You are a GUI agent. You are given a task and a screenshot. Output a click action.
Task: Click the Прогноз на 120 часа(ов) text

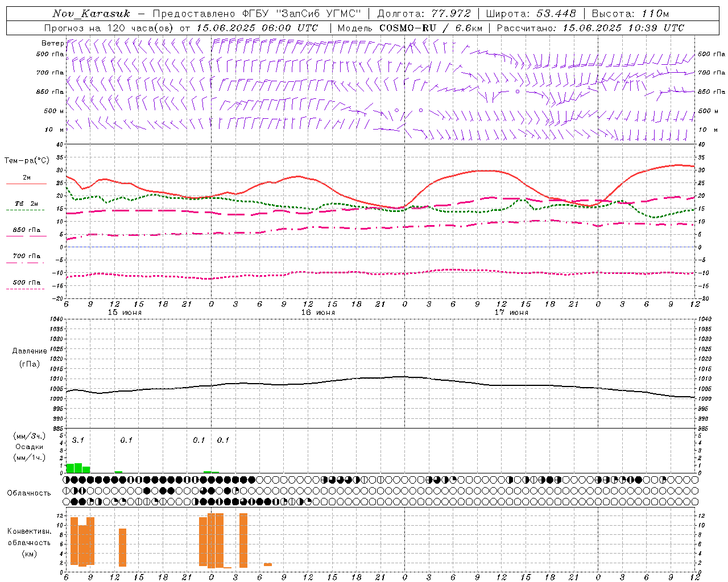[x=109, y=28]
